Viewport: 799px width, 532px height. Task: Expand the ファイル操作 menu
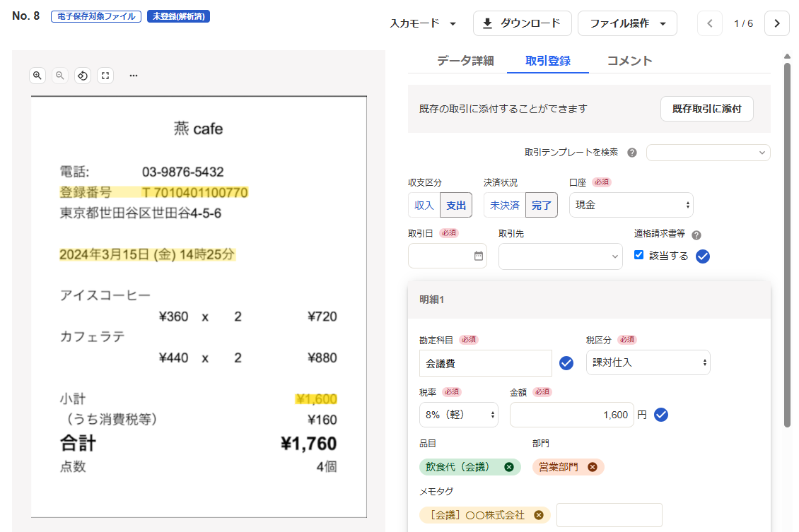tap(627, 23)
